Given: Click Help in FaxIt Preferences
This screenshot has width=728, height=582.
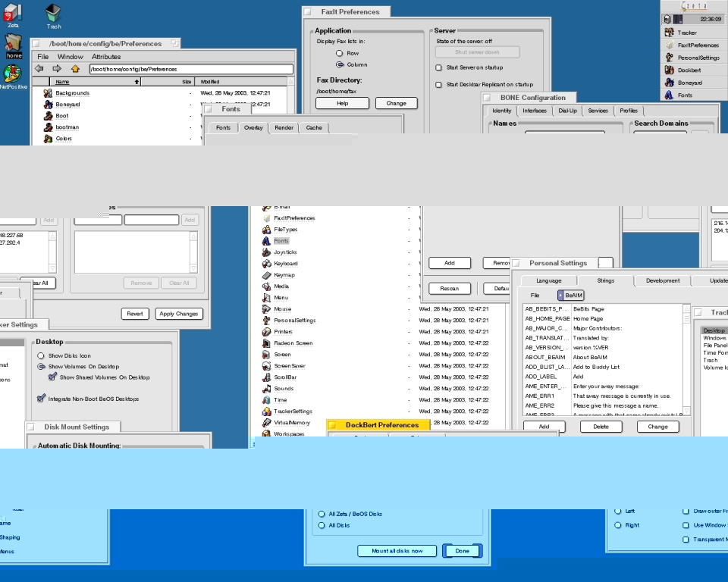Looking at the screenshot, I should pos(342,103).
